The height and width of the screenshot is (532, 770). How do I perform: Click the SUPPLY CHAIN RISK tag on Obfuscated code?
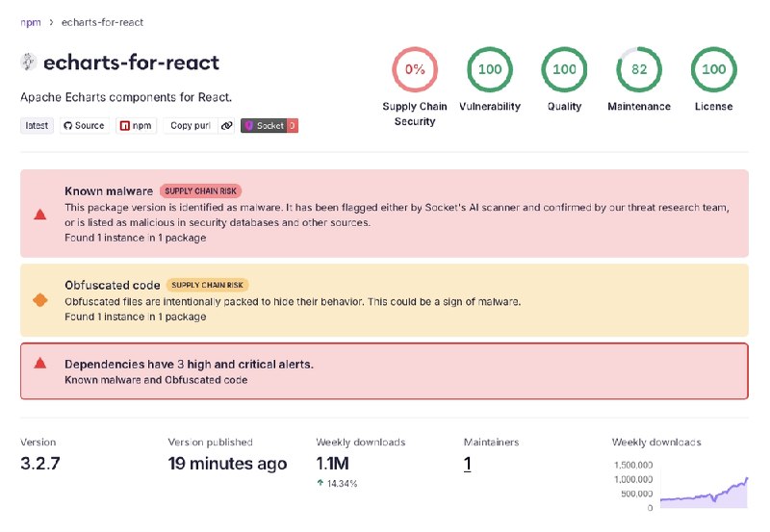click(x=207, y=285)
